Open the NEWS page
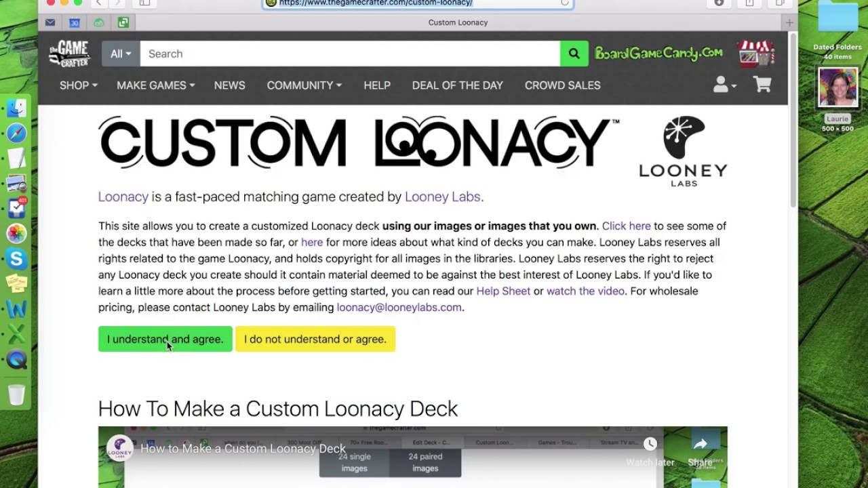Screen dimensions: 868x488 [230, 85]
